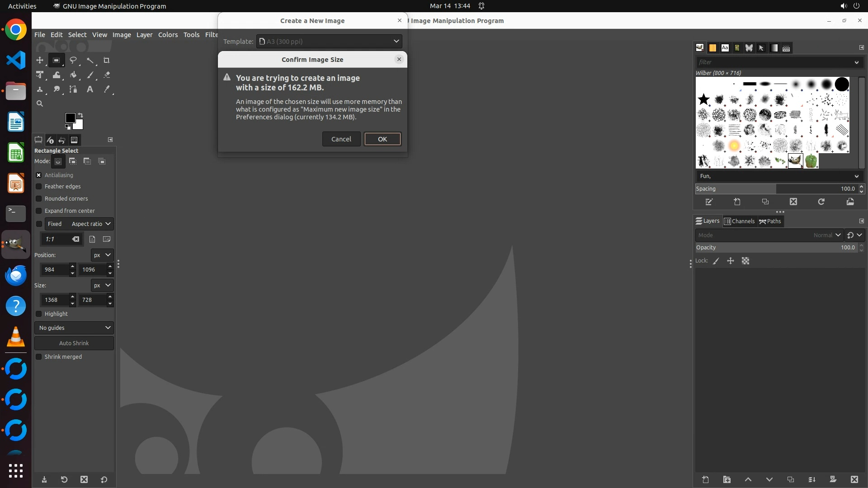Toggle the Antialiasing checkbox

point(39,175)
